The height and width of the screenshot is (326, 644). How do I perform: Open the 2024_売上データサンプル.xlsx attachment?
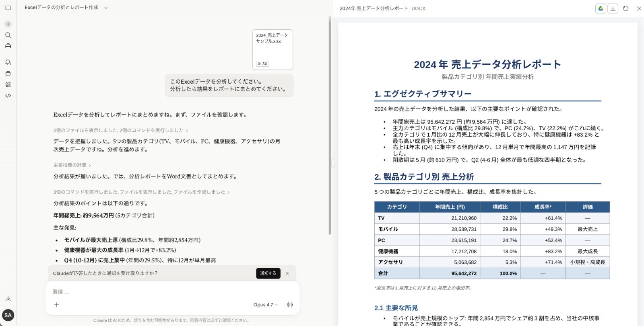click(x=272, y=49)
